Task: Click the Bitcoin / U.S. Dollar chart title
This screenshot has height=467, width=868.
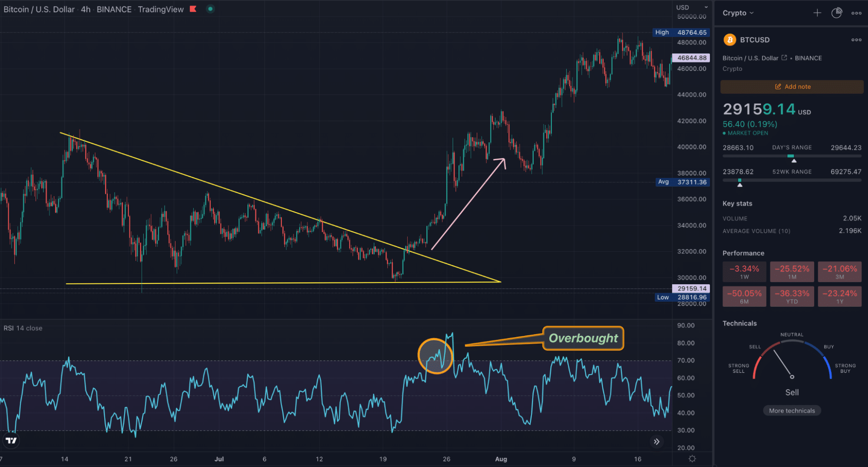Action: coord(39,9)
